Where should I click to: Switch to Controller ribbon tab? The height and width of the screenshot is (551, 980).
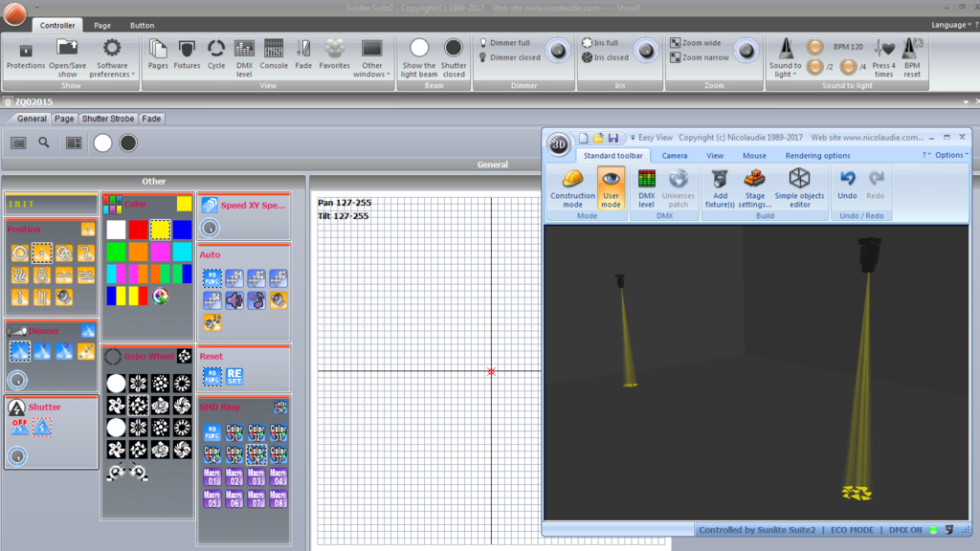point(57,26)
